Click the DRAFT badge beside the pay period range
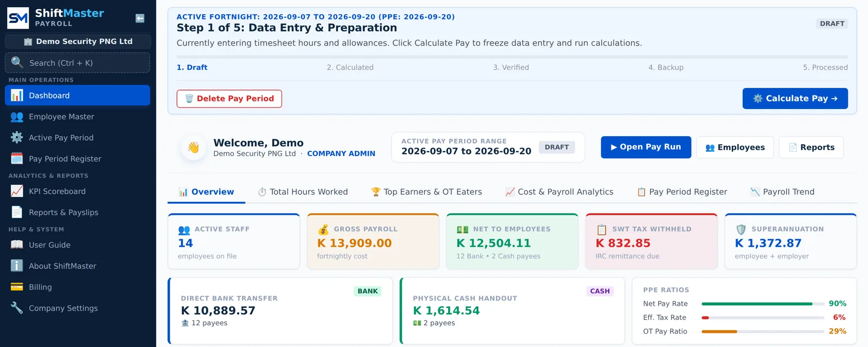The image size is (868, 347). [x=557, y=147]
